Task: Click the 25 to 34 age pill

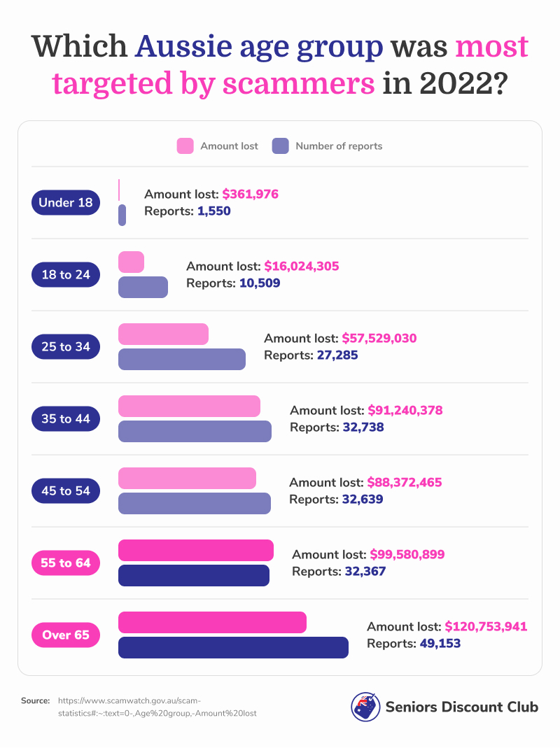Action: tap(66, 347)
